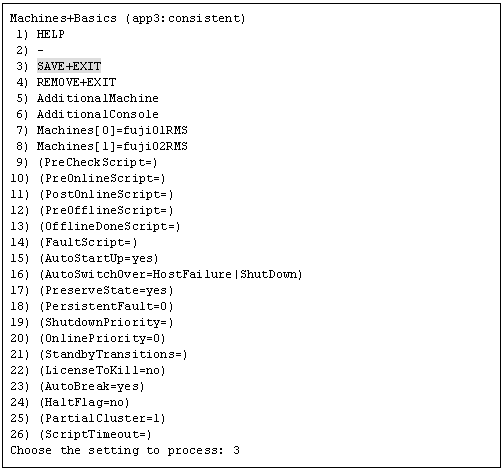Toggle the LicenseToKill=no setting

(x=102, y=370)
